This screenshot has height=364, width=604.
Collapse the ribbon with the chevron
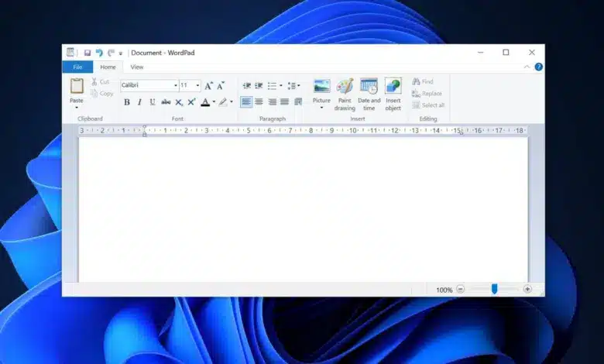click(x=527, y=67)
